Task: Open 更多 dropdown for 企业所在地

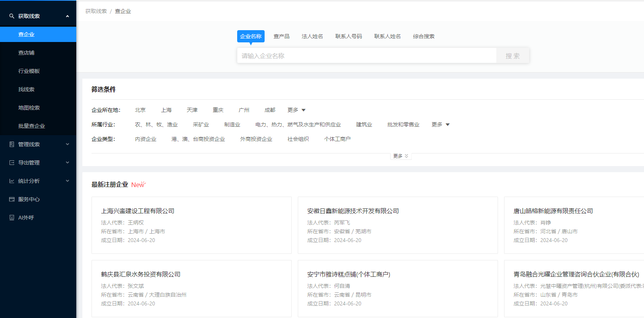Action: coord(297,110)
